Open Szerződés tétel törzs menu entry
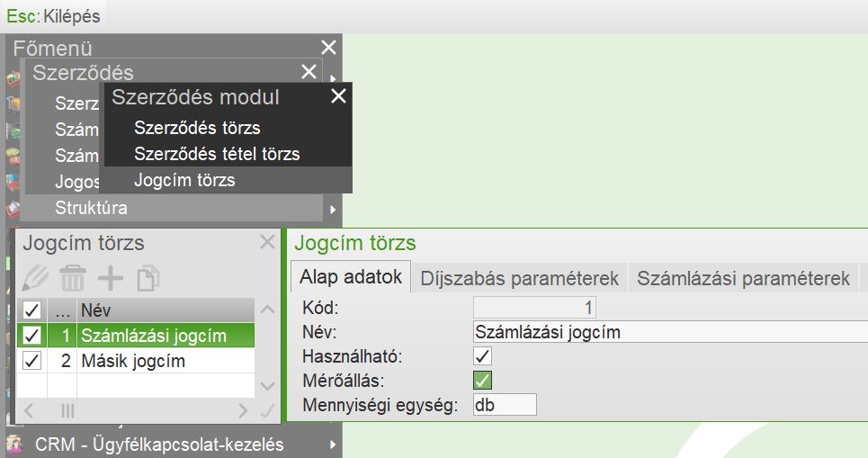This screenshot has height=458, width=868. 217,154
